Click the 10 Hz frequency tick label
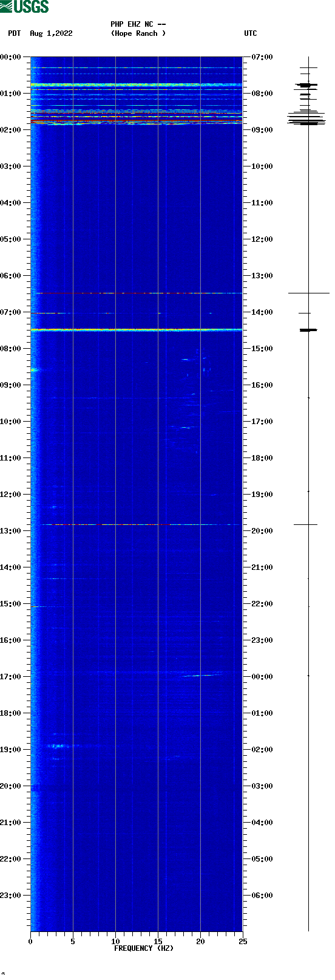Viewport: 335px width, 980px height. [115, 942]
